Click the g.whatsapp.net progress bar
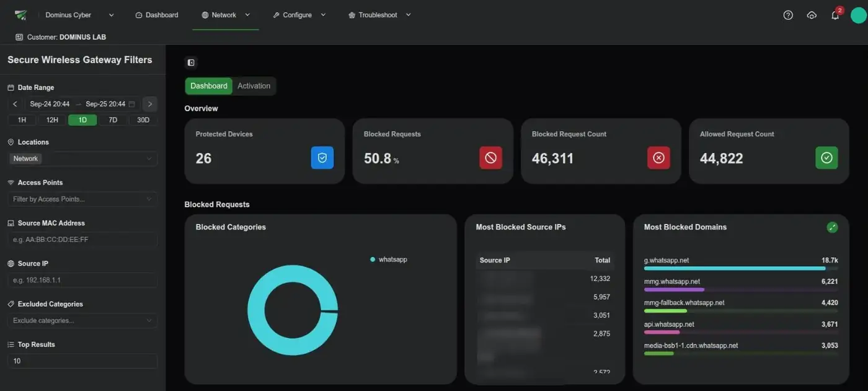The height and width of the screenshot is (391, 868). click(x=741, y=268)
